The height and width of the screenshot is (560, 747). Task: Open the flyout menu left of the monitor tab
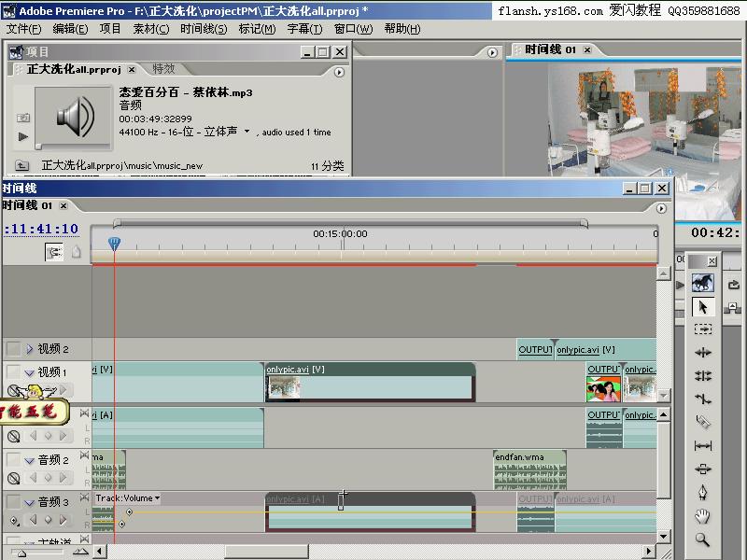pyautogui.click(x=493, y=52)
